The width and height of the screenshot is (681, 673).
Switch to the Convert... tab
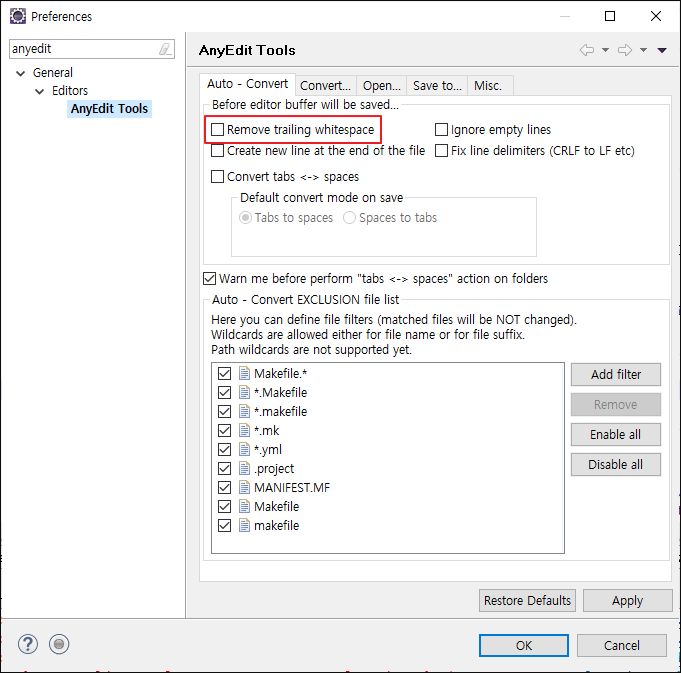click(325, 86)
